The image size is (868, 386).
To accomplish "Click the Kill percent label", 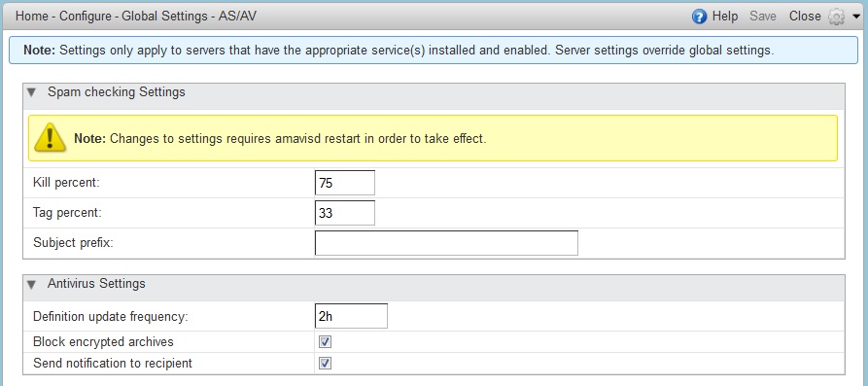I will [66, 183].
